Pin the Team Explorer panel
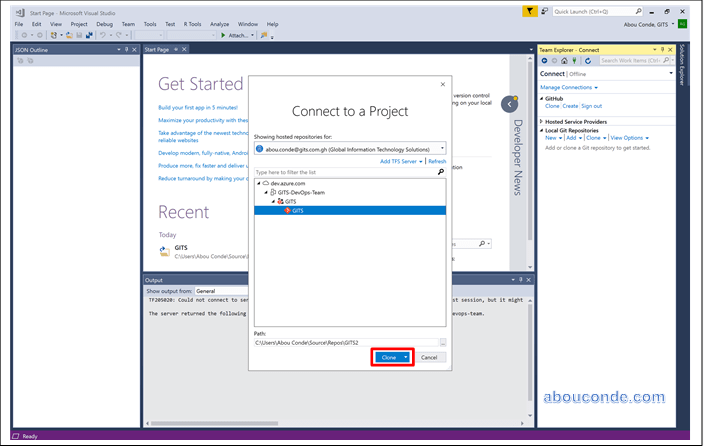The width and height of the screenshot is (705, 447). tap(664, 49)
